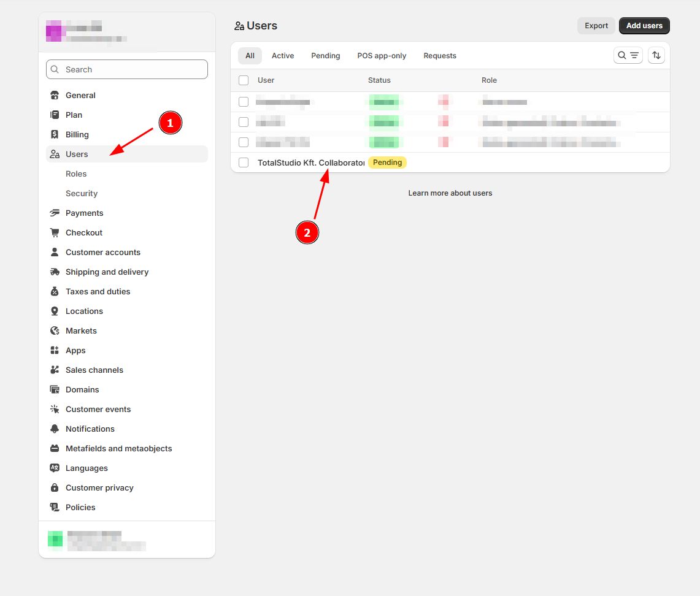Click the Add users button
Viewport: 700px width, 596px height.
tap(644, 26)
